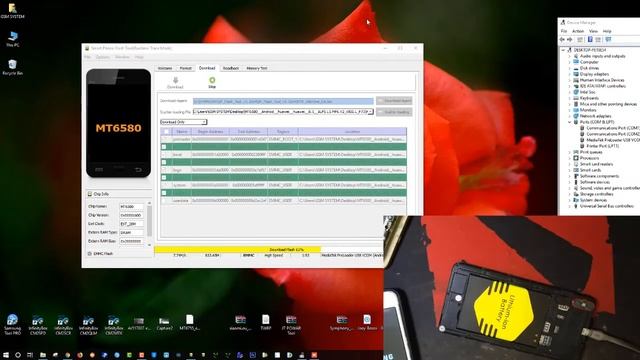Switch to the Readback tab
The image size is (640, 360).
click(x=231, y=68)
